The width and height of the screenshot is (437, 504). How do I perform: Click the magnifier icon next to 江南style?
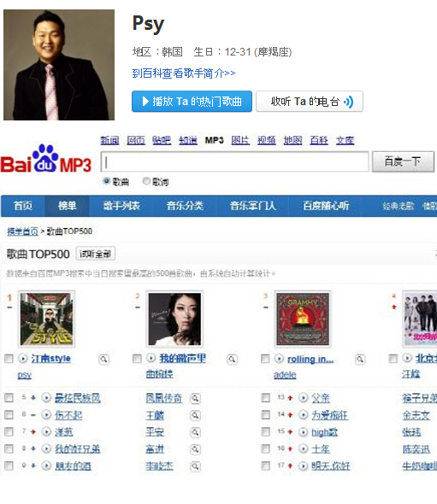coord(103,359)
